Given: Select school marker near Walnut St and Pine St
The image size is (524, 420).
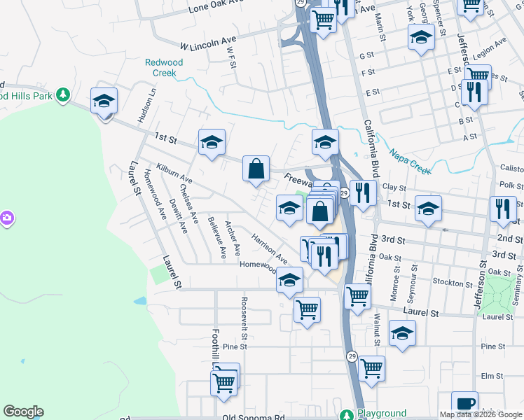Looking at the screenshot, I should [x=402, y=333].
